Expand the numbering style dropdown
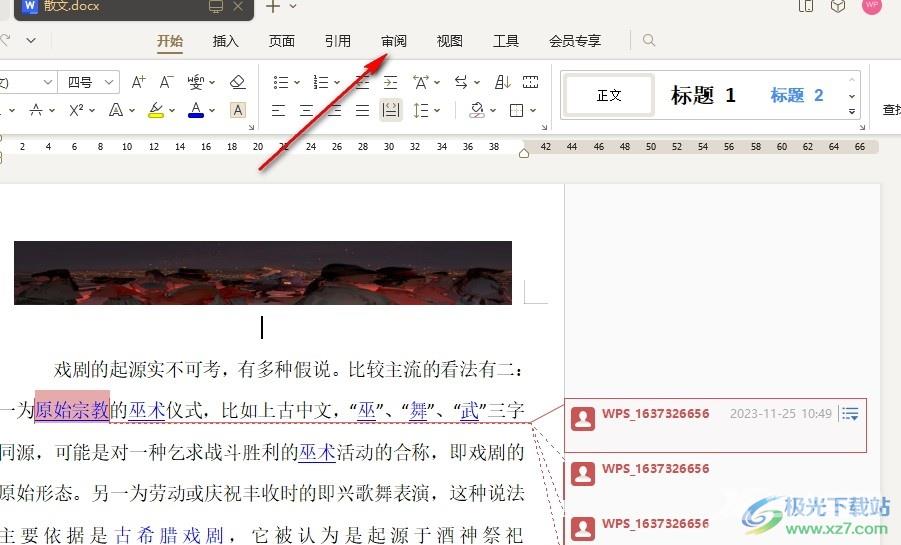The width and height of the screenshot is (901, 545). coord(337,83)
